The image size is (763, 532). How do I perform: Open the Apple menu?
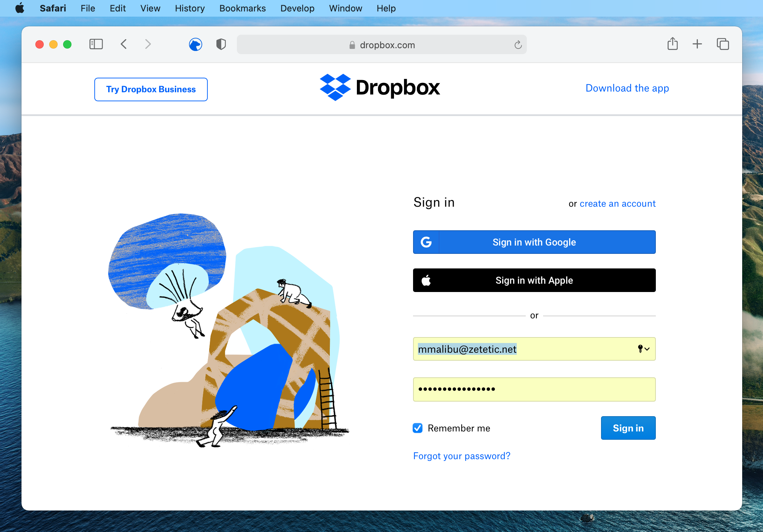(x=20, y=8)
